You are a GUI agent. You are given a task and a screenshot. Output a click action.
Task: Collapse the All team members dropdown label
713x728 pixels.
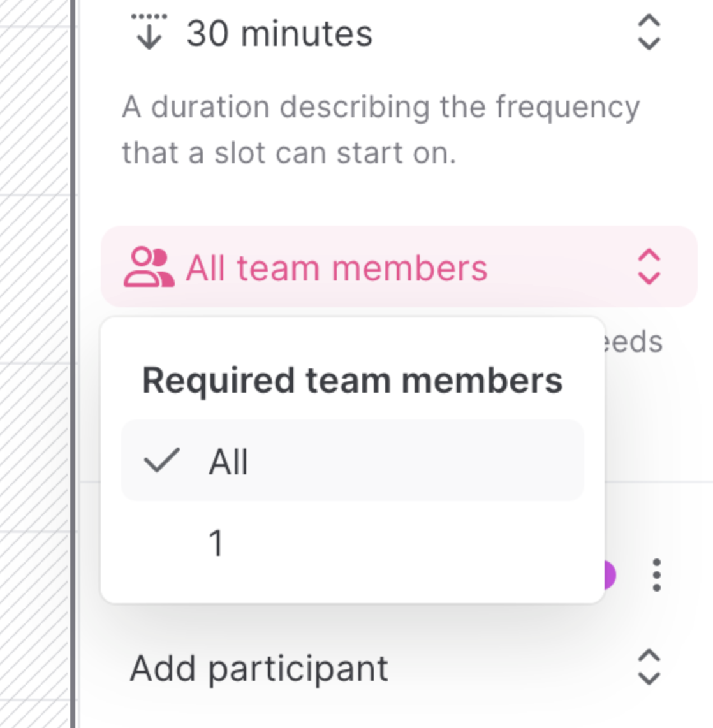tap(336, 268)
